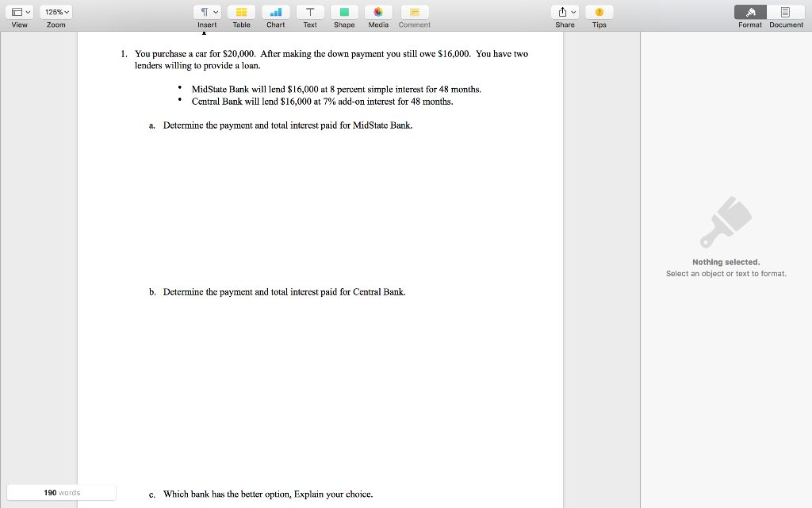Click question a about MidState Bank payment
812x508 pixels.
287,125
